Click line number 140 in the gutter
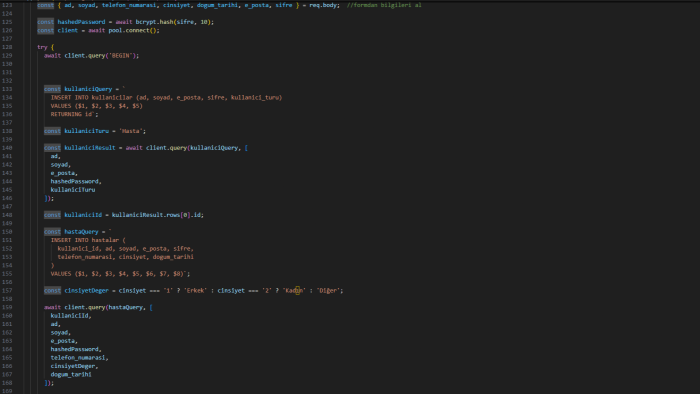This screenshot has width=700, height=394. coord(7,148)
